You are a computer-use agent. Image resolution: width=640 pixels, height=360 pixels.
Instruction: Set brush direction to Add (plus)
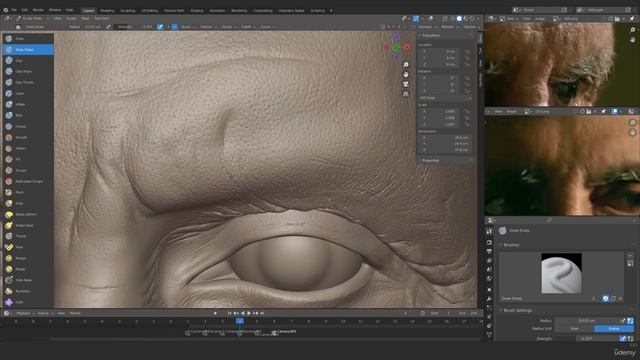click(167, 27)
